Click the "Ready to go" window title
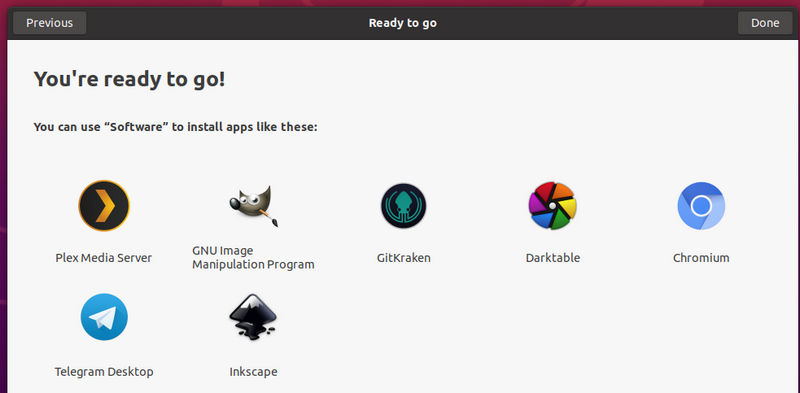The height and width of the screenshot is (393, 800). click(x=403, y=23)
